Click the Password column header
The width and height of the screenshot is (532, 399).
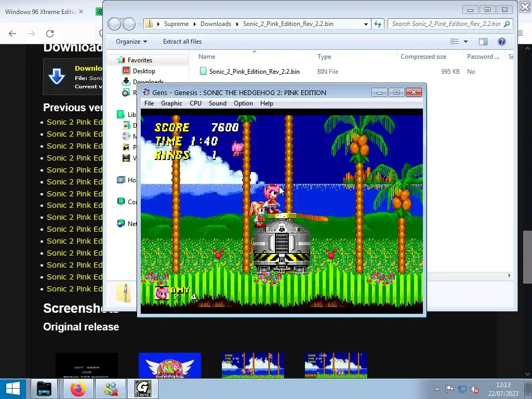[x=483, y=56]
